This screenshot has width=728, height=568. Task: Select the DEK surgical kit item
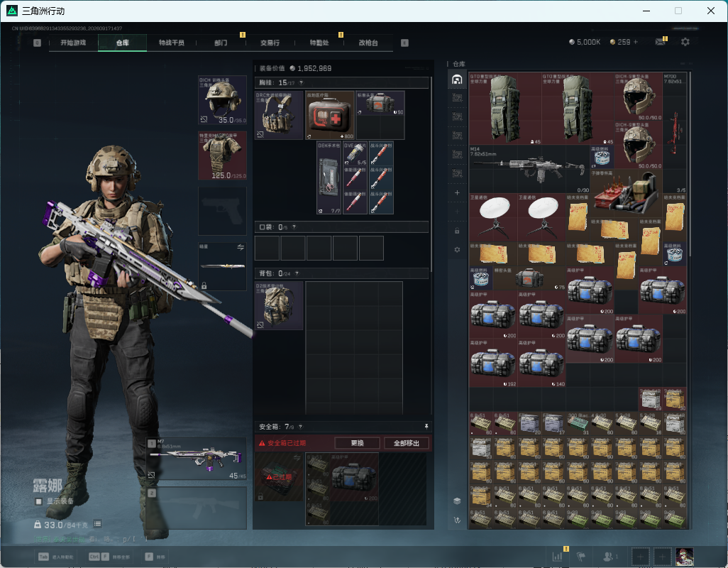(x=329, y=178)
